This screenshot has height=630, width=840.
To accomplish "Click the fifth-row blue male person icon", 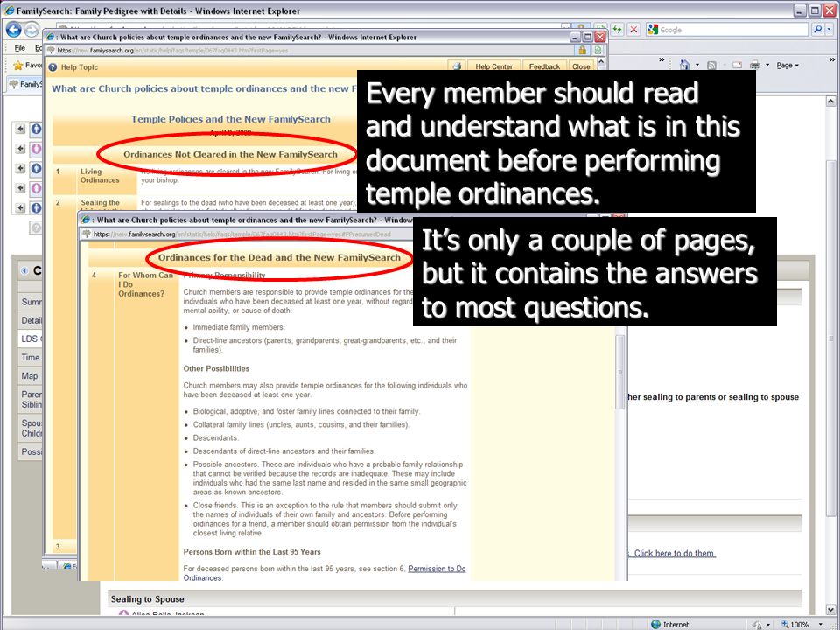I will [36, 208].
